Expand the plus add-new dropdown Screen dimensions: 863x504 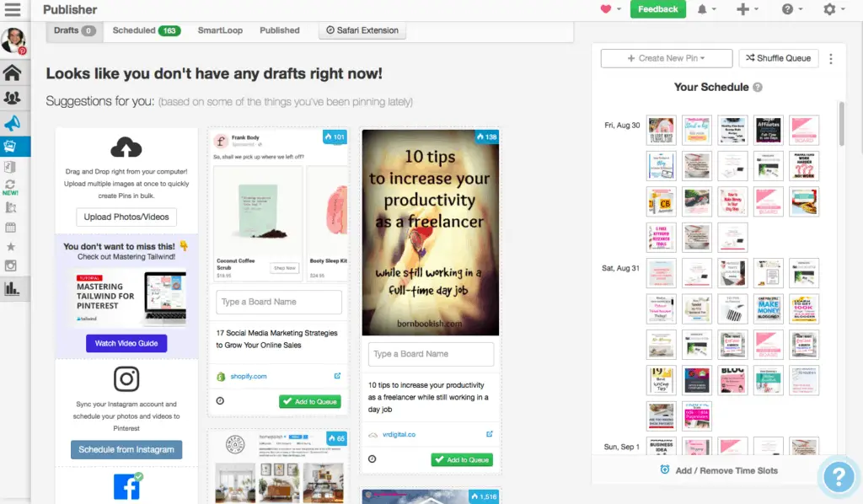coord(748,9)
